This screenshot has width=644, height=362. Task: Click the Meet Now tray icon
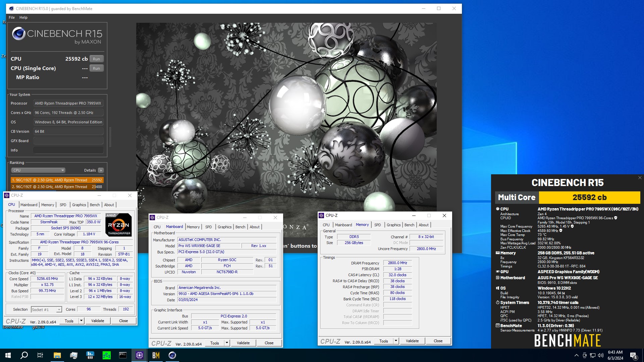click(585, 355)
